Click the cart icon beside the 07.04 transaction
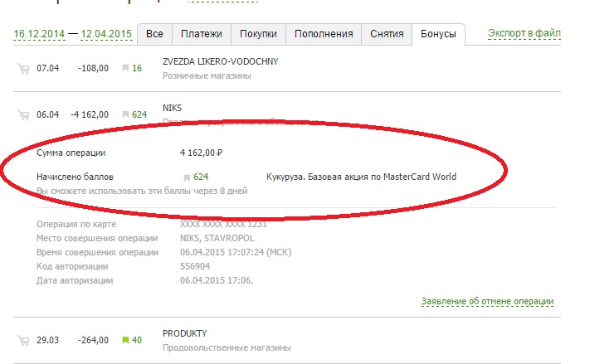 point(23,69)
